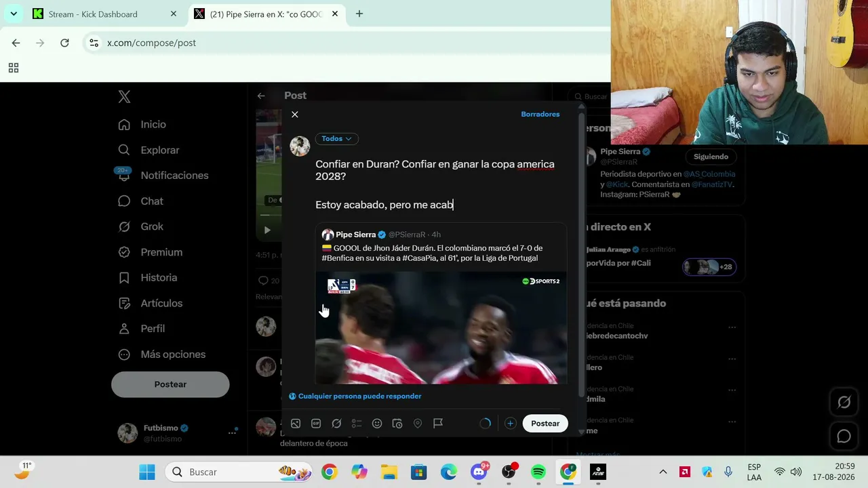Play the video in the background post
The image size is (868, 488).
point(267,230)
